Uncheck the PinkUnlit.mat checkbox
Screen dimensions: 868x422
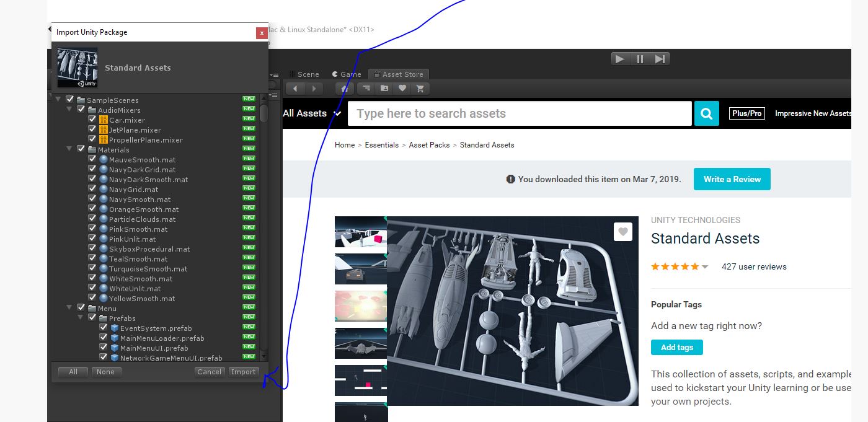click(x=92, y=239)
